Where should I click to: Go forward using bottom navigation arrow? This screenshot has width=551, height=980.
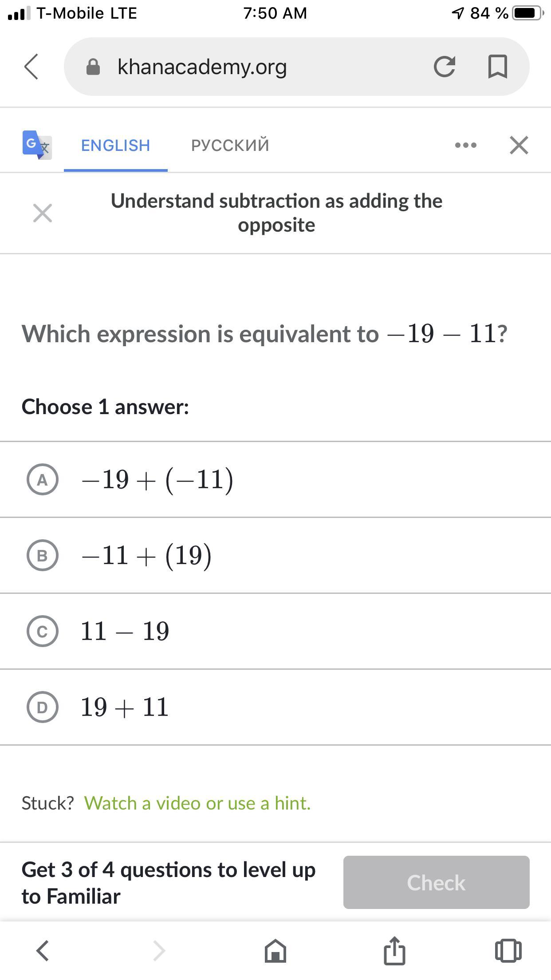tap(159, 951)
